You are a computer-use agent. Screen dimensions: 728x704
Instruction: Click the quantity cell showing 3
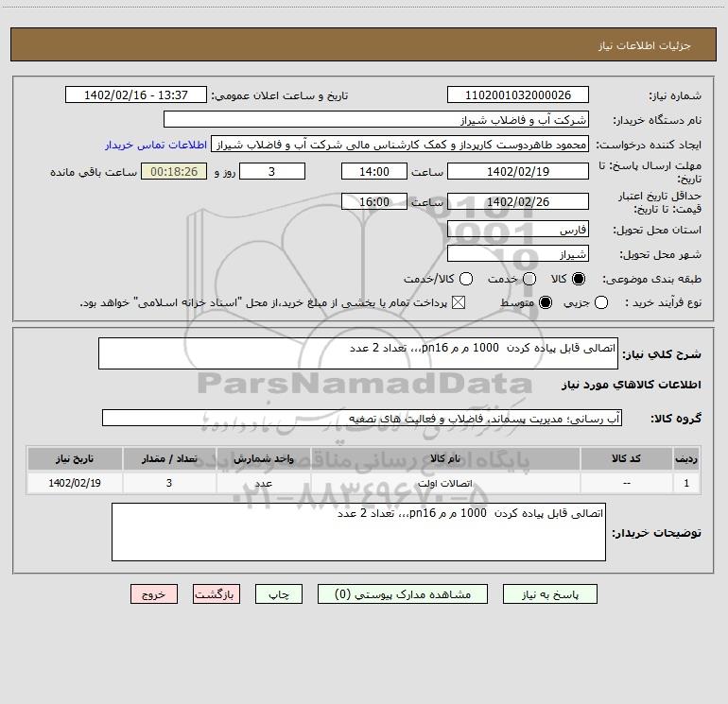pos(169,483)
